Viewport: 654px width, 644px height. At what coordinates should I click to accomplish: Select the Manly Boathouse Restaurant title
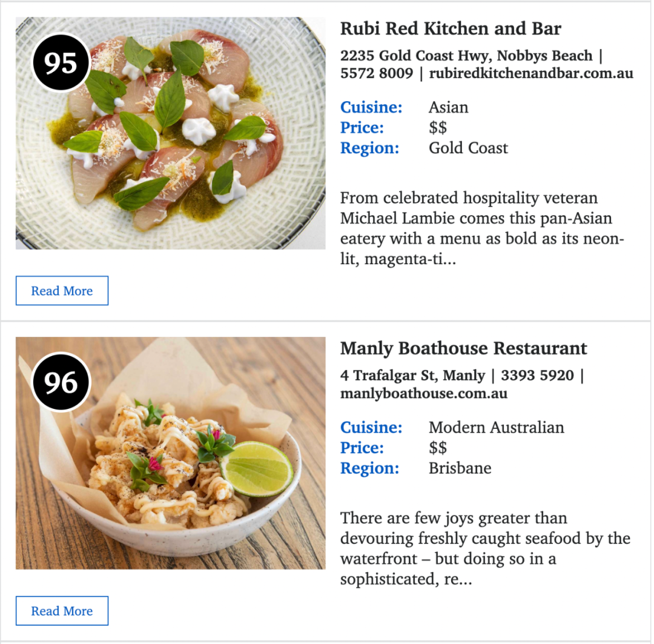pyautogui.click(x=463, y=348)
